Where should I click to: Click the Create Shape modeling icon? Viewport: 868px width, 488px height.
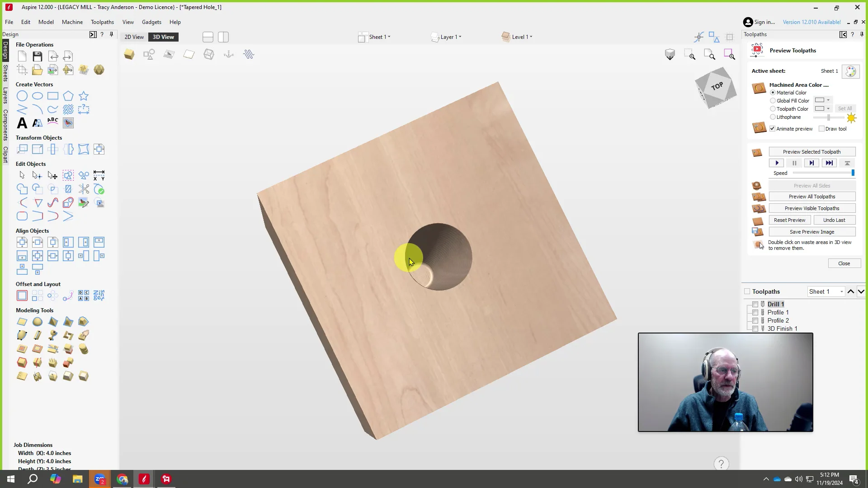(x=22, y=322)
